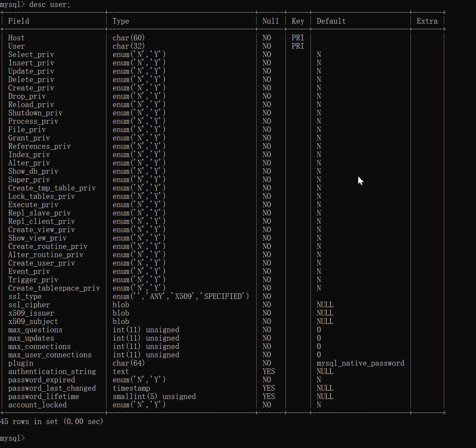Select the "Delete_priv" field
The image size is (476, 448).
(31, 80)
